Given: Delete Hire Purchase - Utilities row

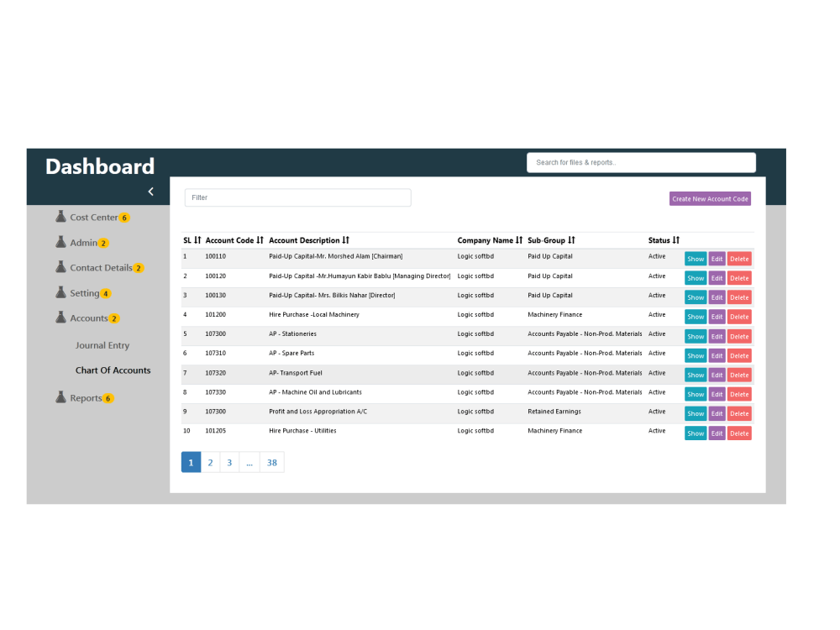Looking at the screenshot, I should tap(739, 433).
